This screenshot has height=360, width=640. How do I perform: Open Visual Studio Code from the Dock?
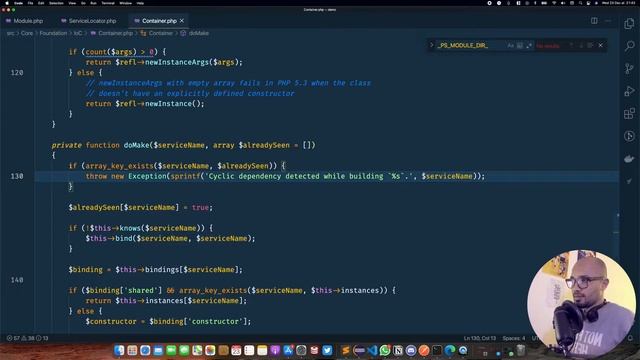click(372, 350)
